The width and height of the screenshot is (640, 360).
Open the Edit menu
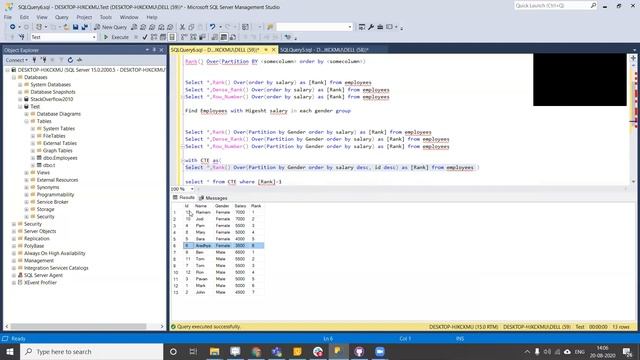pos(24,17)
